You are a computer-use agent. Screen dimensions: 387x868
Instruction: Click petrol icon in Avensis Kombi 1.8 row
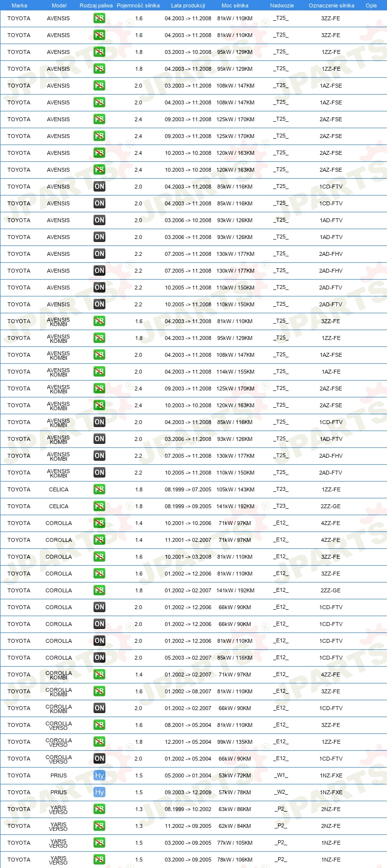tap(99, 338)
